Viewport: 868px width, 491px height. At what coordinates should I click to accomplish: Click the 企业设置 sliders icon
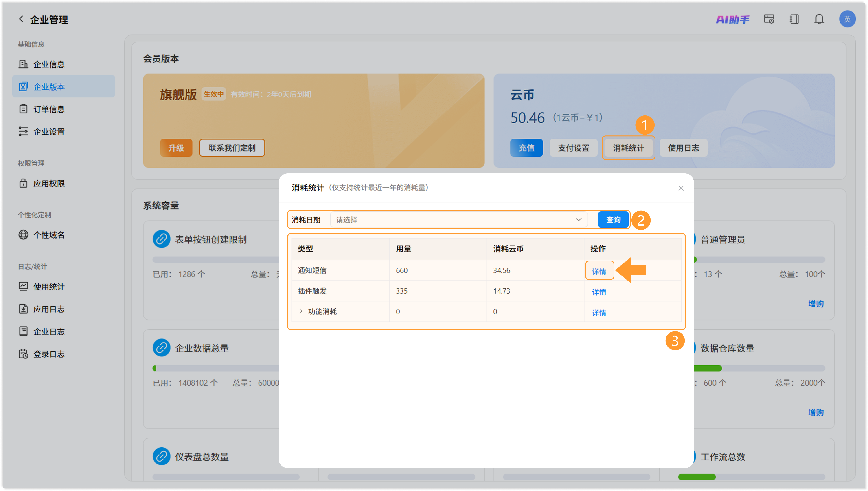click(23, 132)
